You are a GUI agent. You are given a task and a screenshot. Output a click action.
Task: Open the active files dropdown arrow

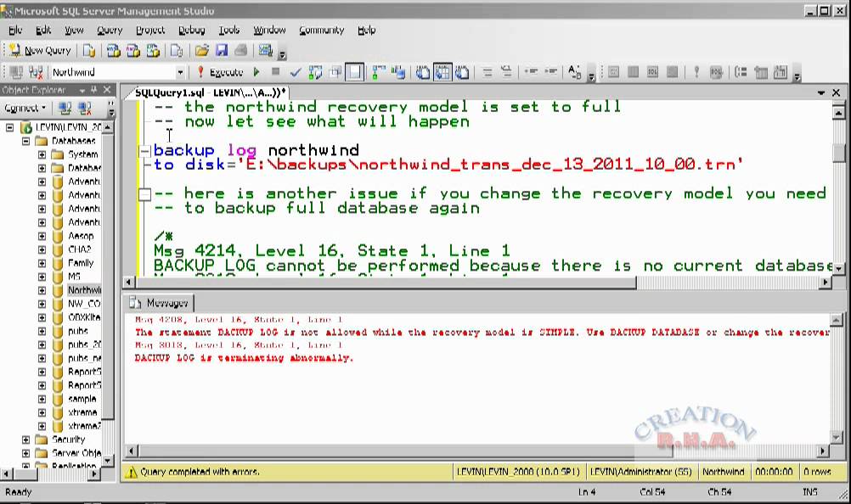click(820, 92)
